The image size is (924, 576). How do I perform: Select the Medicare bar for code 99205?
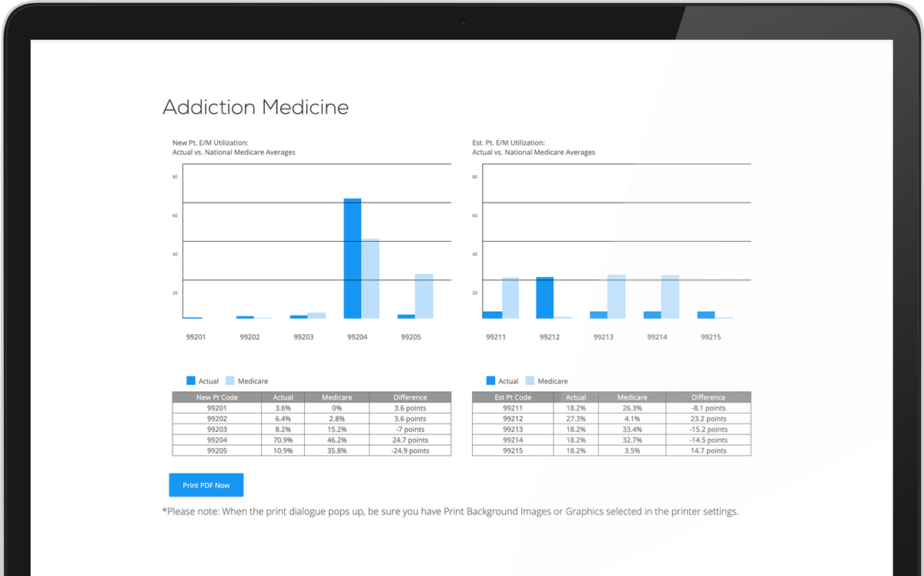tap(423, 296)
